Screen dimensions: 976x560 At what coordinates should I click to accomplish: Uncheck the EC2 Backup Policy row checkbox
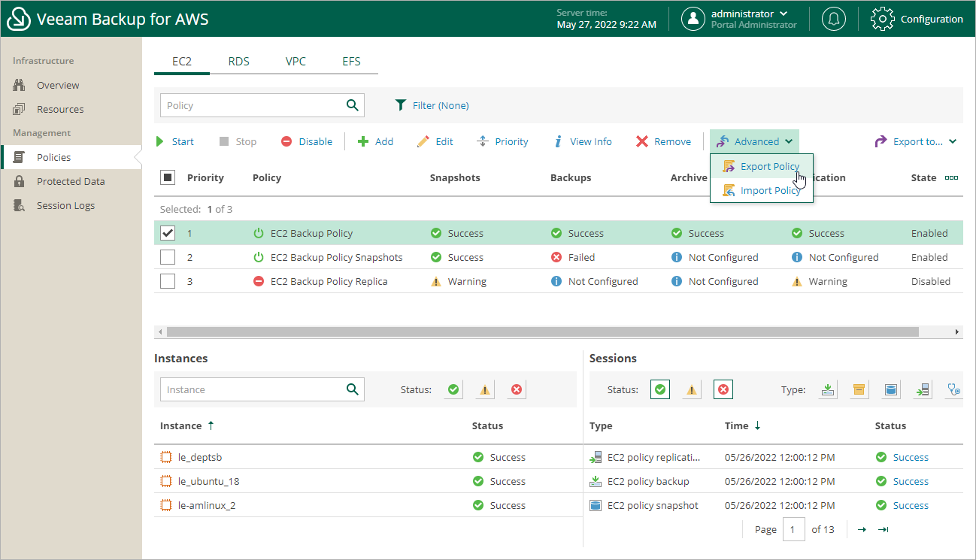167,233
